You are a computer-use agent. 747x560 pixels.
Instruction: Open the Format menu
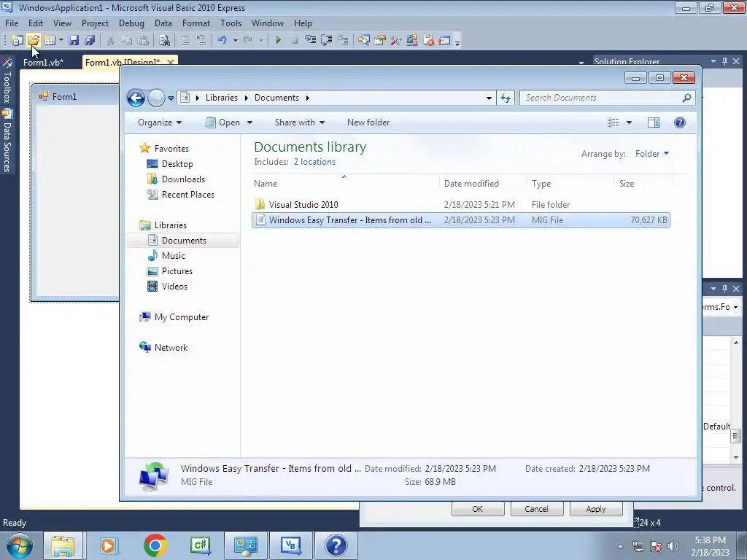click(196, 23)
